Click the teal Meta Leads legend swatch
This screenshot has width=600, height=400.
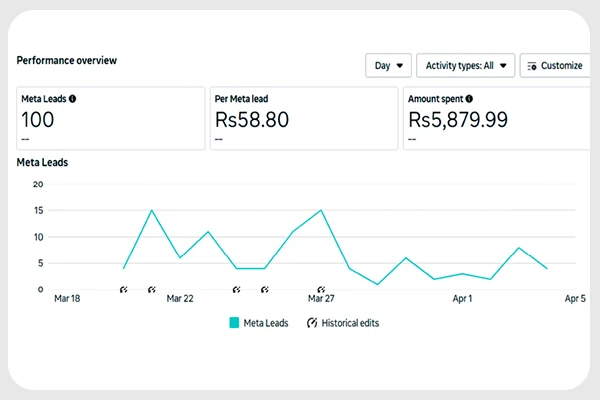click(234, 323)
